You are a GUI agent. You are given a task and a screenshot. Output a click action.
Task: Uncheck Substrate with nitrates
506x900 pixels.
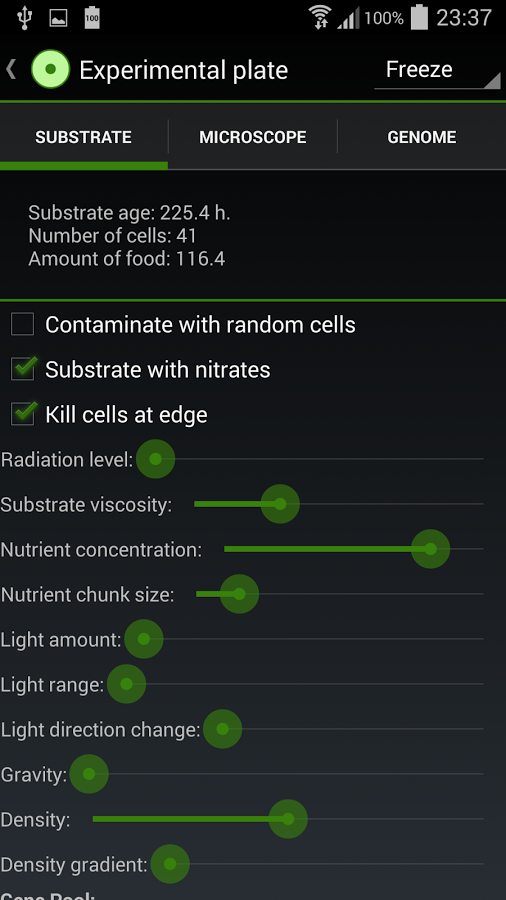coord(24,369)
